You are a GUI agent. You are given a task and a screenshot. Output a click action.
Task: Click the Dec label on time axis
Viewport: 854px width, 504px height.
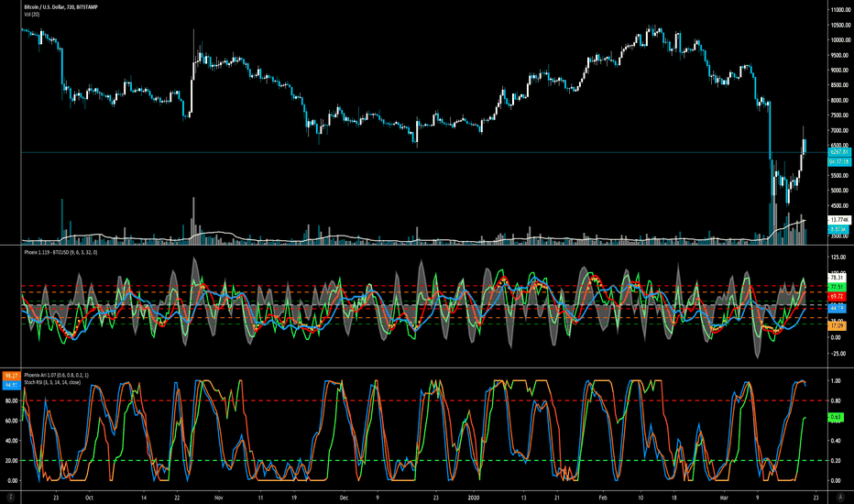[344, 498]
